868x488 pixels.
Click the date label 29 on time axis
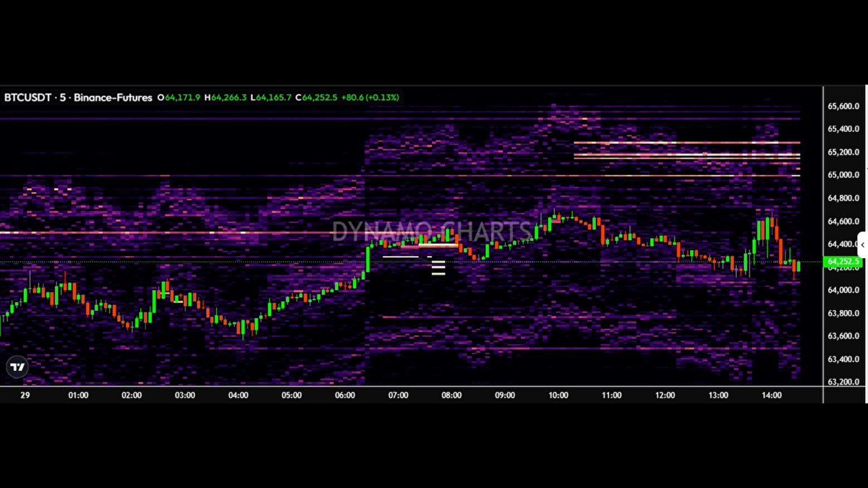25,395
